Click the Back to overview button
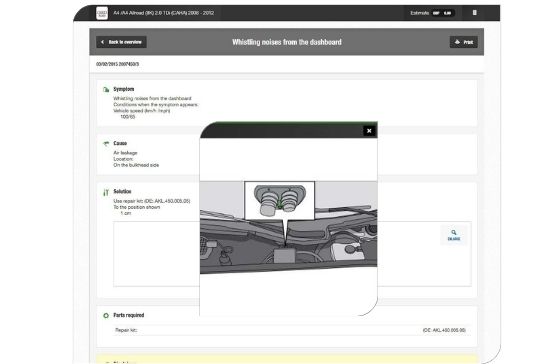The width and height of the screenshot is (544, 364). coord(121,42)
